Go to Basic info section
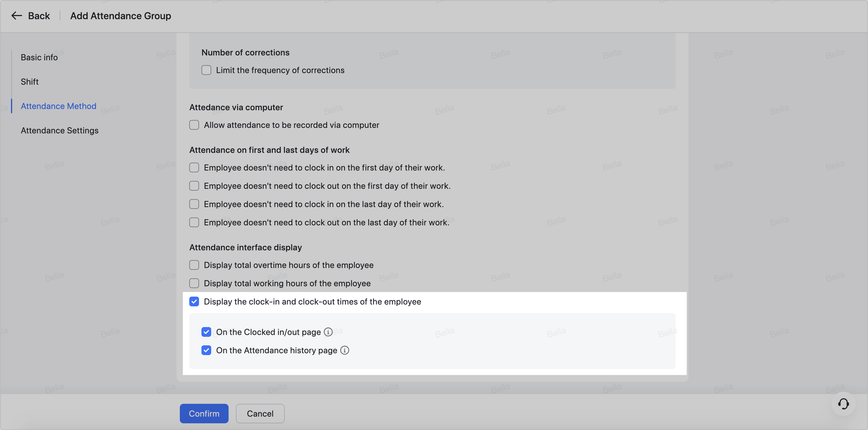The width and height of the screenshot is (868, 430). point(39,58)
